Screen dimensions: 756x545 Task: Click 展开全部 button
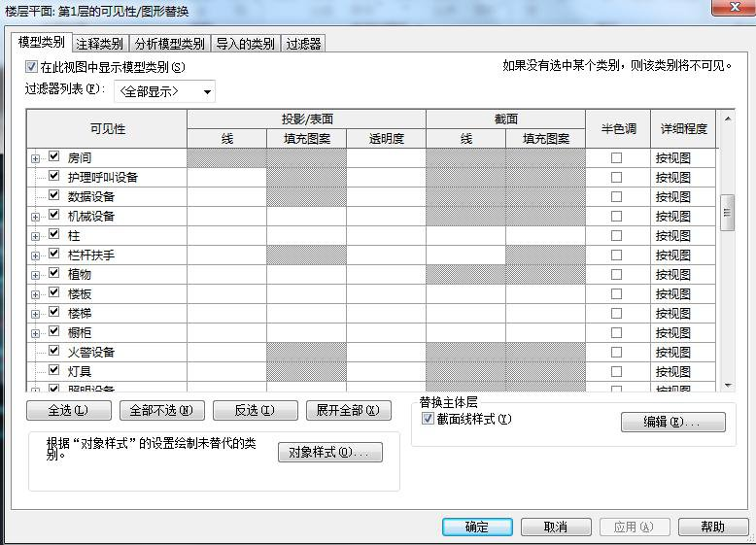[348, 411]
